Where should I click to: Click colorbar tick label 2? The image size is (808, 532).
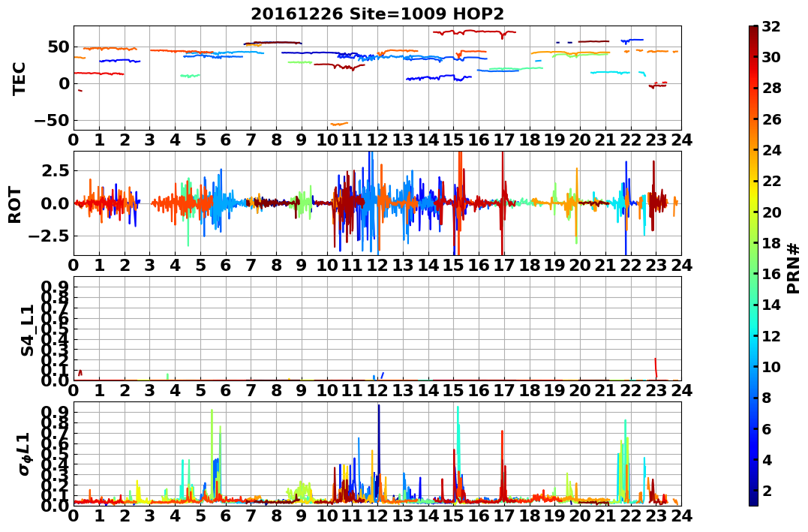[x=767, y=490]
